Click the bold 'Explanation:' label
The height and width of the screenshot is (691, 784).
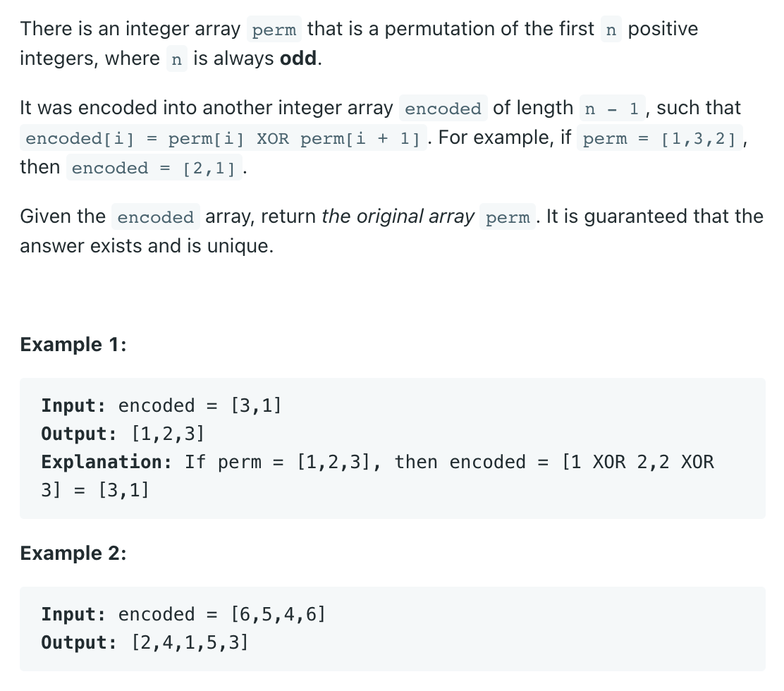coord(106,462)
